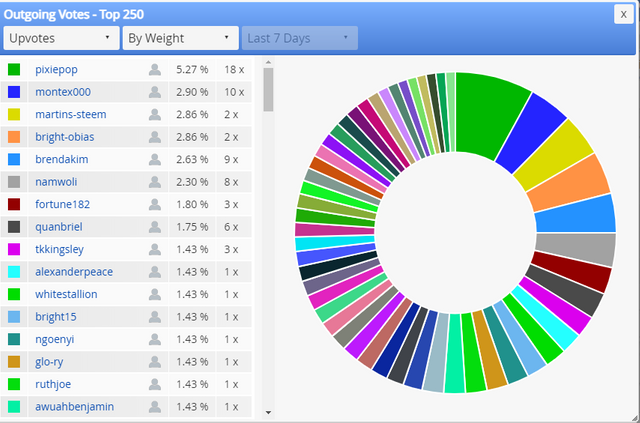Click the 2.63 % weight value
640x423 pixels.
(x=192, y=159)
